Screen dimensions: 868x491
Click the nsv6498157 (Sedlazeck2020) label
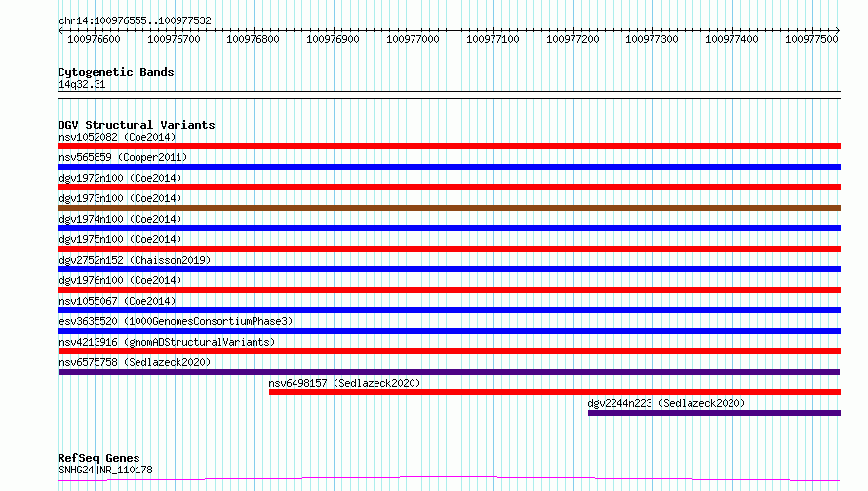coord(344,383)
